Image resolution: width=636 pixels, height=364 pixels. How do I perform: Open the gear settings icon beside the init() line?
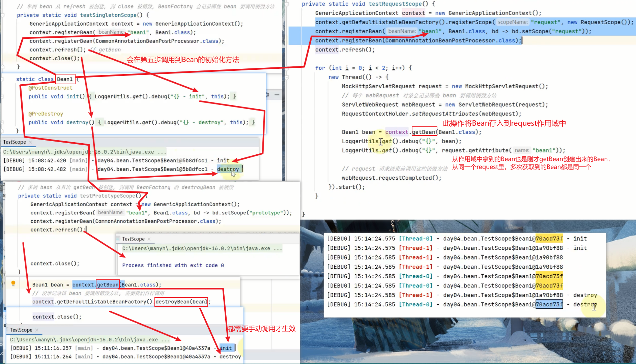click(267, 95)
